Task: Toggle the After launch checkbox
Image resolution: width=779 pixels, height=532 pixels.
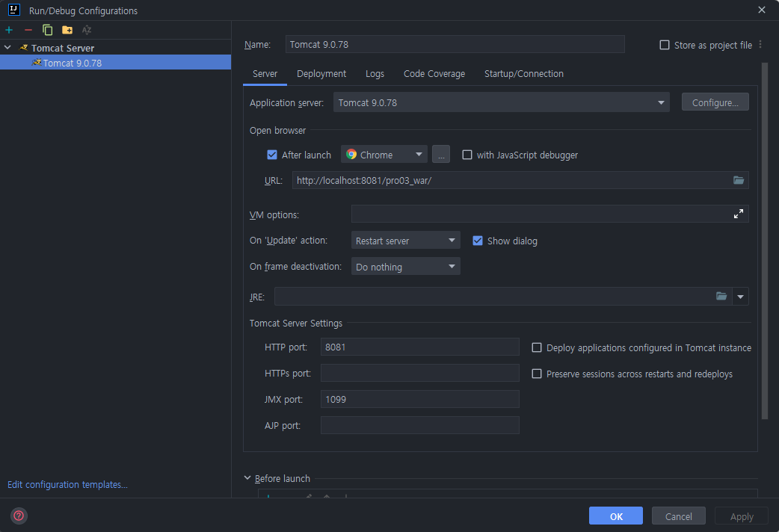Action: [272, 155]
